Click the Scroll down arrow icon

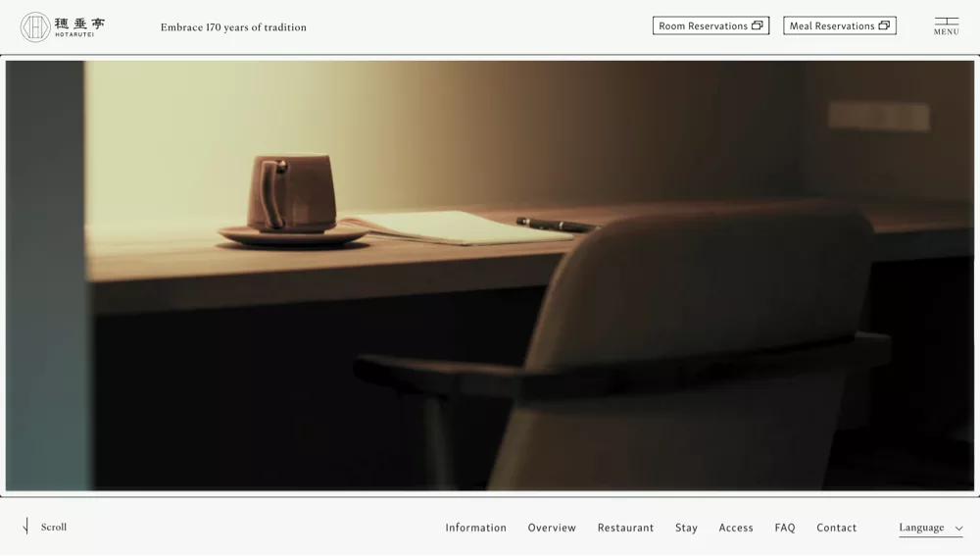[25, 527]
